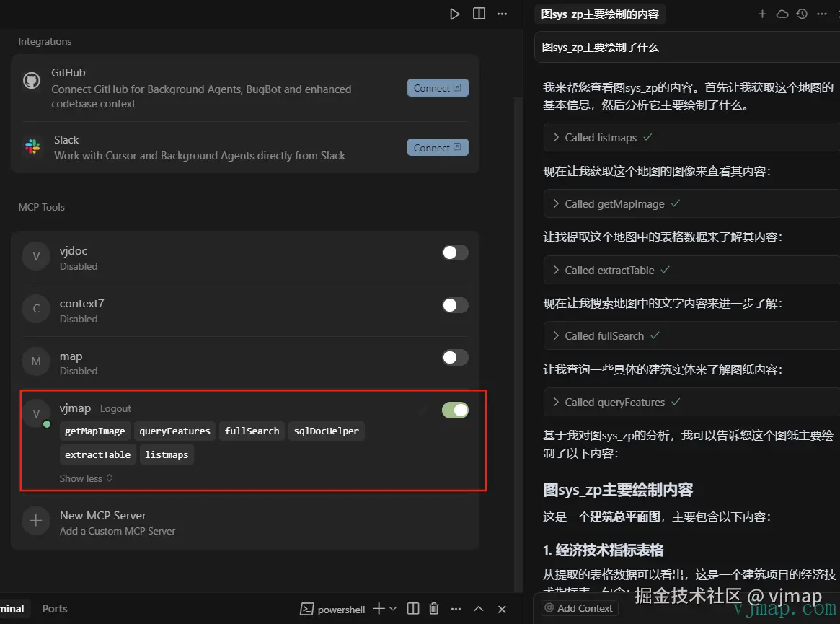Click the plus icon for new terminal
Screen dimensions: 840x624
point(379,608)
